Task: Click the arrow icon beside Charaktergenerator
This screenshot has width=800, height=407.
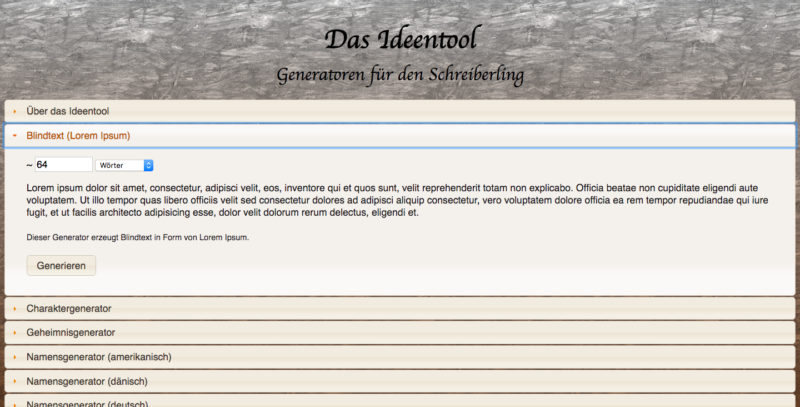Action: [15, 308]
